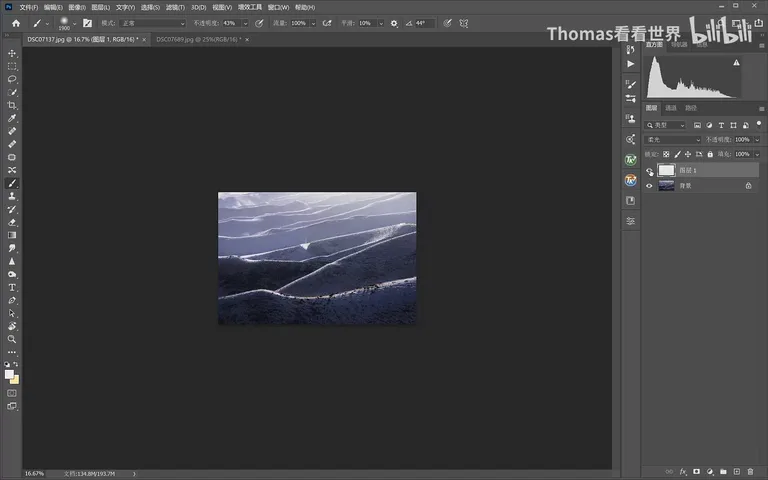Open layer filter 类型 dropdown
768x480 pixels.
665,125
